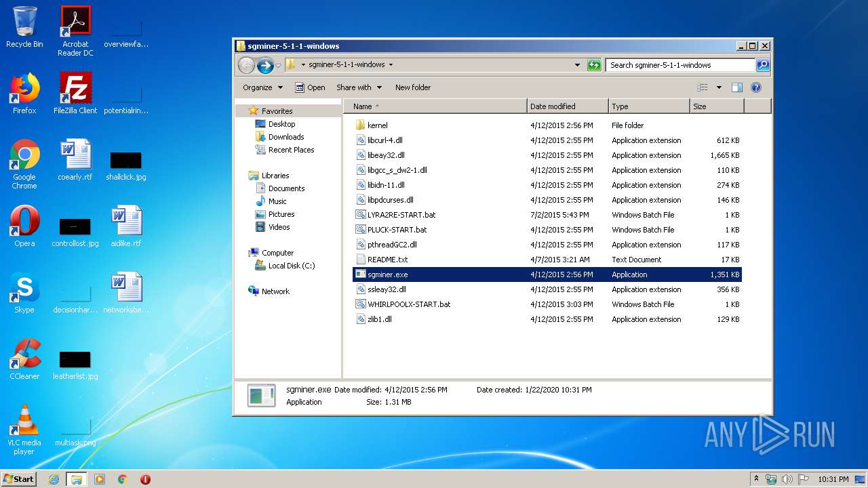Toggle the preview pane button

click(737, 87)
